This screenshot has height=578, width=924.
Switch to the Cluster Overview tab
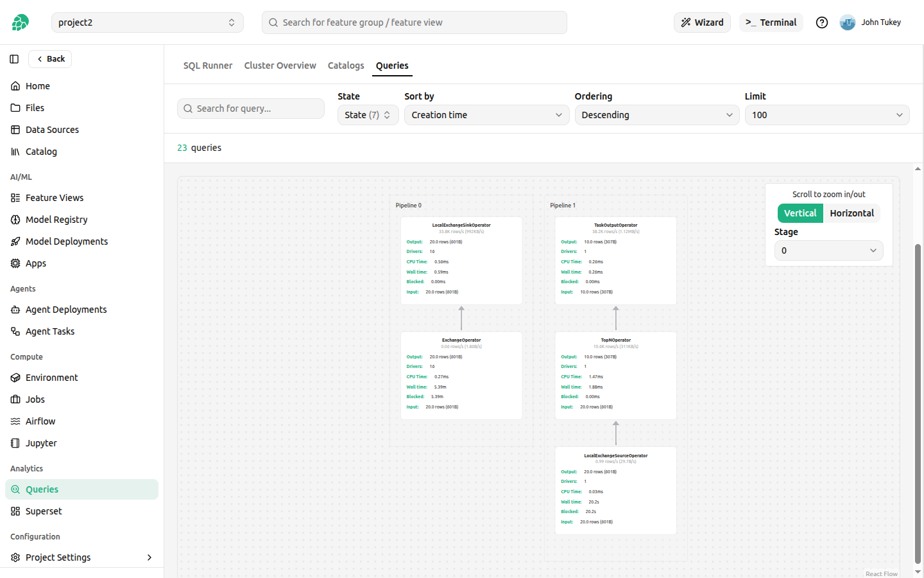[280, 66]
